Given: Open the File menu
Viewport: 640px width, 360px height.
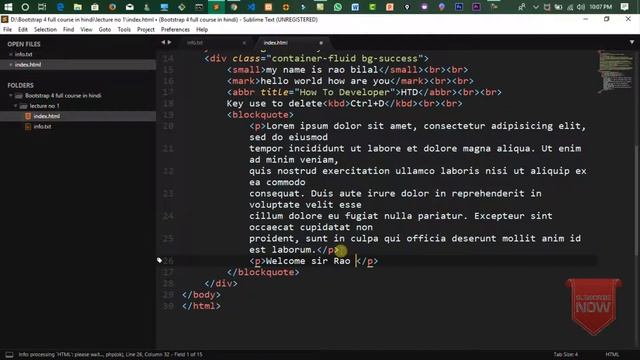Looking at the screenshot, I should (x=7, y=29).
